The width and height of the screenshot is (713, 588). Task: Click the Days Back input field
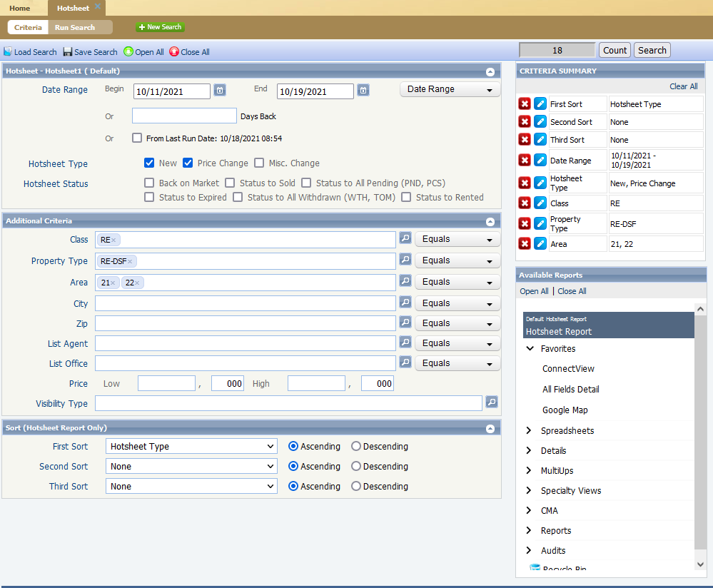pyautogui.click(x=184, y=116)
